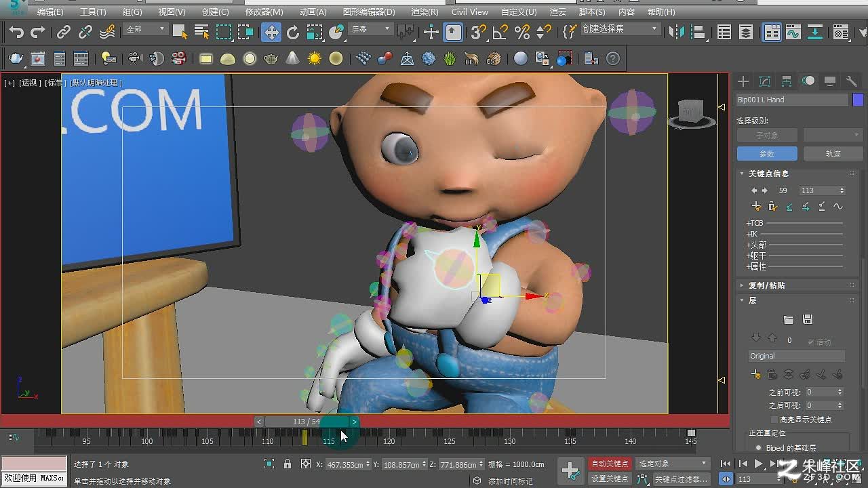
Task: Click the Redo arrow icon
Action: pyautogui.click(x=38, y=32)
